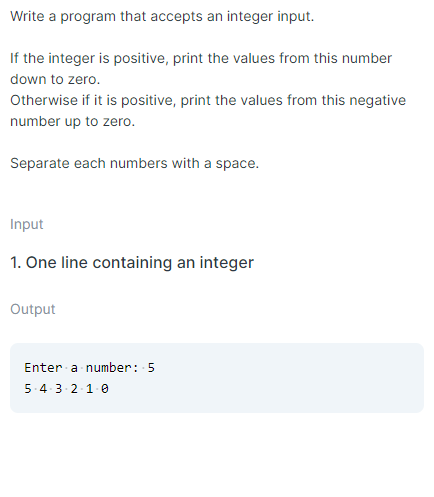Click the word 'space.' in the instructions

237,164
